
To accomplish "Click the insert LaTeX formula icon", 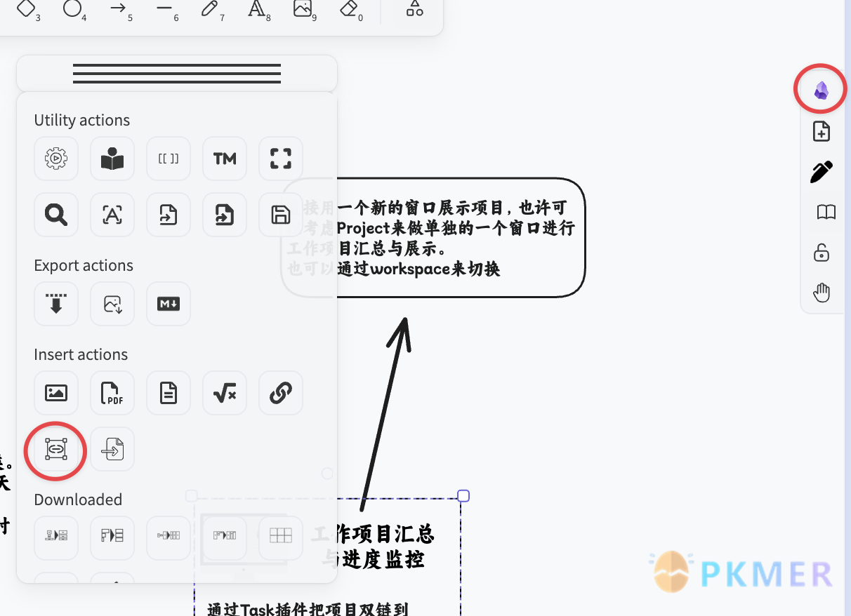I will tap(225, 393).
